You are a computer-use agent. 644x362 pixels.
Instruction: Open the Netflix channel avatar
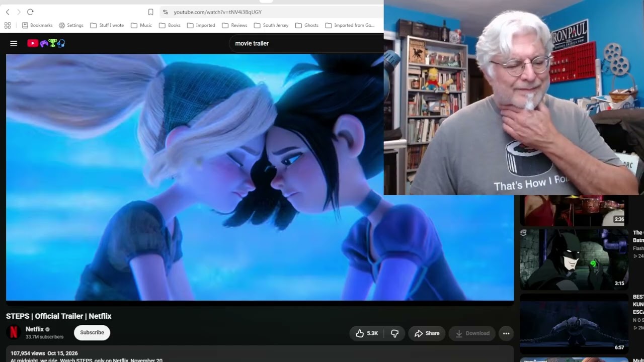14,332
